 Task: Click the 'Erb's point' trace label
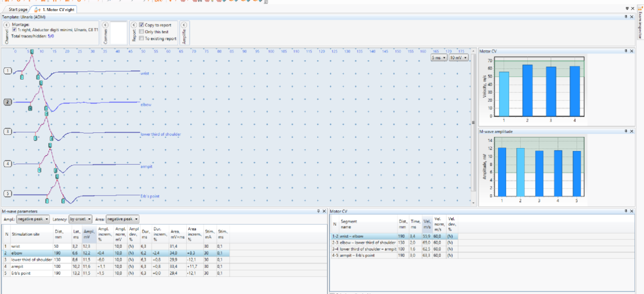click(x=151, y=196)
